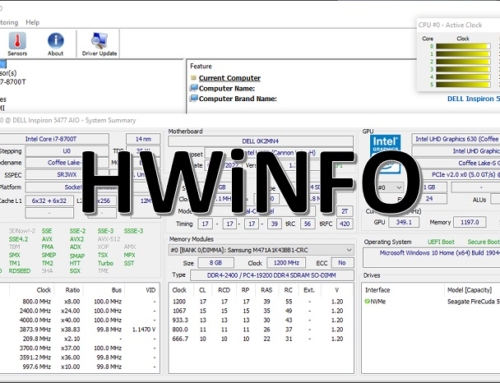Viewport: 500px width, 383px height.
Task: Click the 933.3 memory timing row
Action: pos(261,320)
